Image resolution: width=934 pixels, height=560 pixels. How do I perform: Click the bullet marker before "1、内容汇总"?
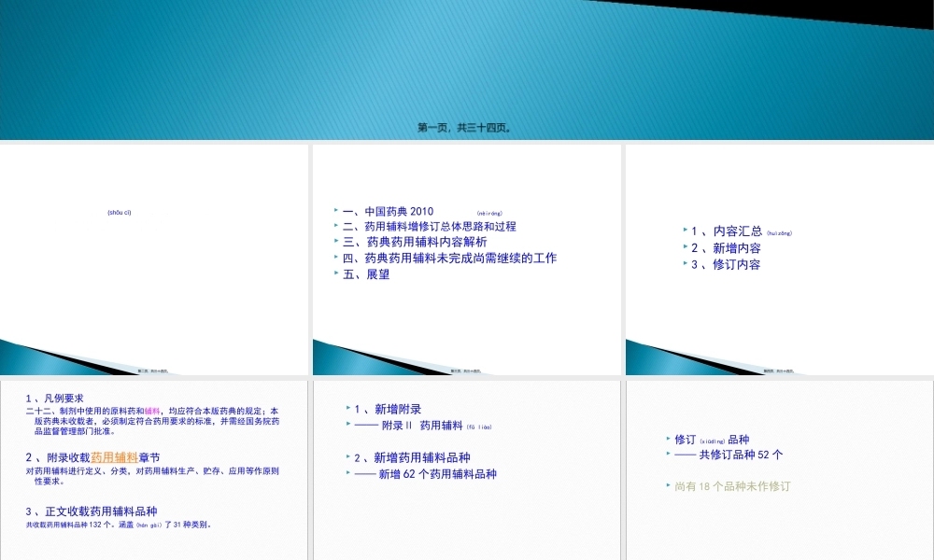(687, 229)
